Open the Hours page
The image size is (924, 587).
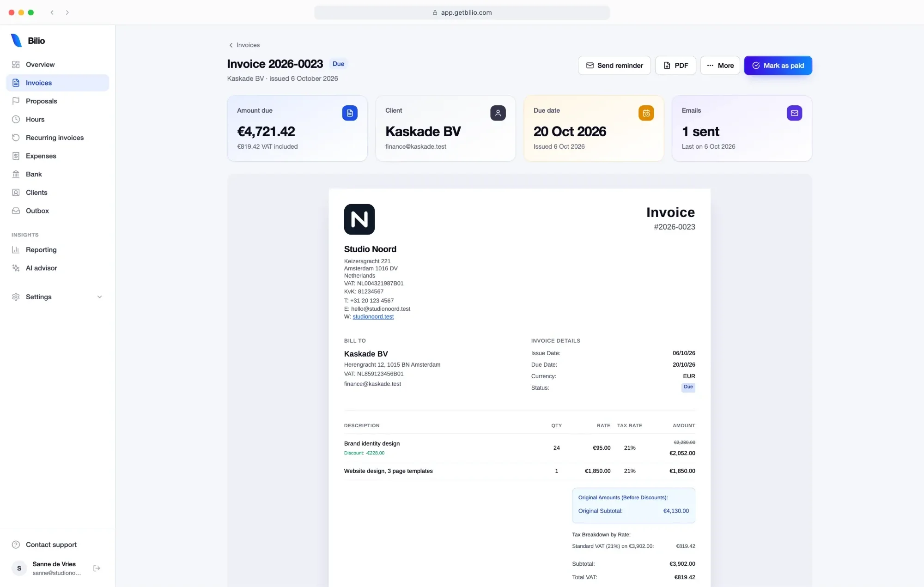[x=57, y=119]
